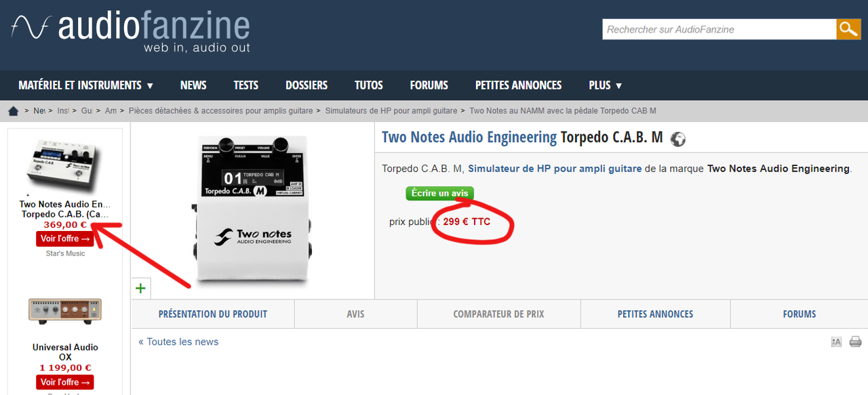Follow the Toutes les news link
The width and height of the screenshot is (868, 395).
click(x=178, y=341)
